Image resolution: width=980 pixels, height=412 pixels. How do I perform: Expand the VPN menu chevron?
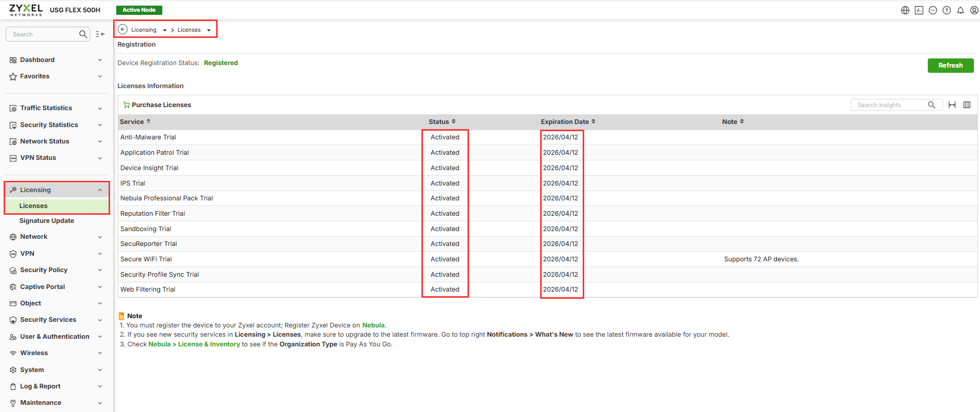(x=100, y=254)
